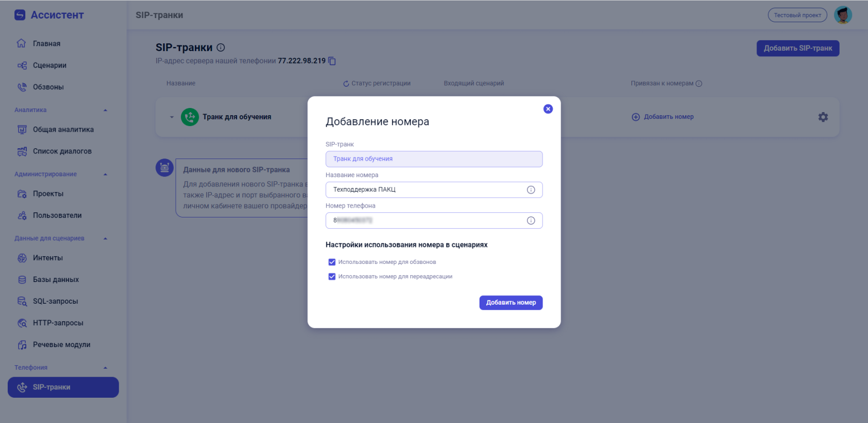
Task: Collapse the Администрирование sidebar group
Action: (x=105, y=174)
